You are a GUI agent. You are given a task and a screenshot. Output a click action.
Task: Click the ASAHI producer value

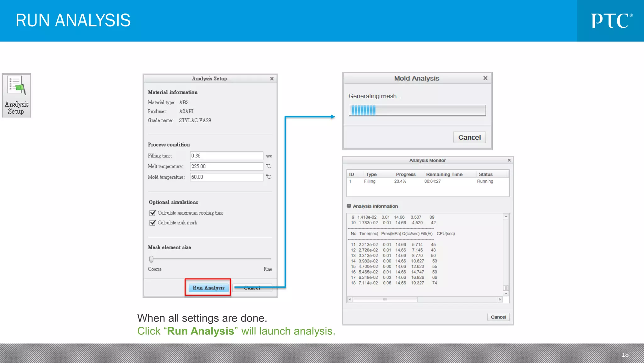click(186, 112)
